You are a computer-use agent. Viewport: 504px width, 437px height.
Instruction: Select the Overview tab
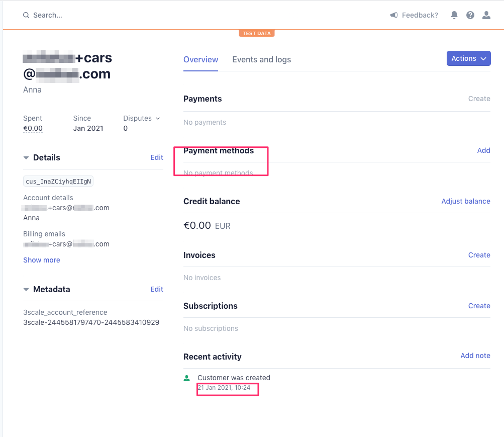[200, 59]
